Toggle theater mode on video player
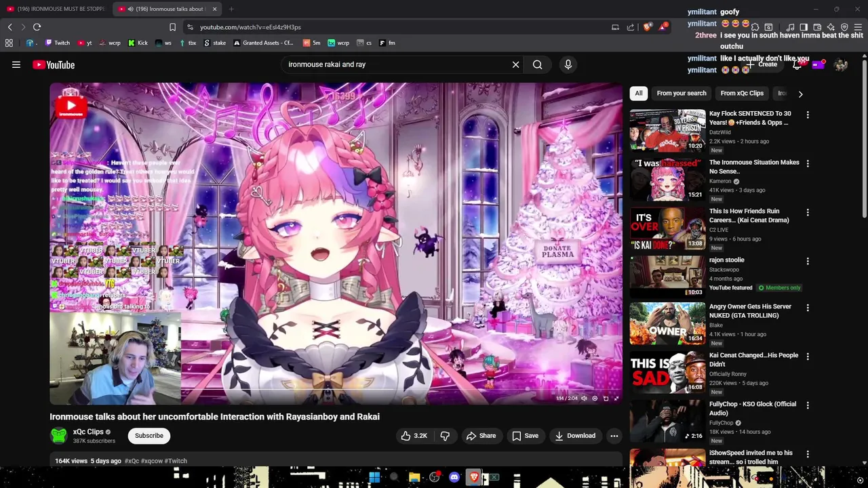 pos(606,399)
